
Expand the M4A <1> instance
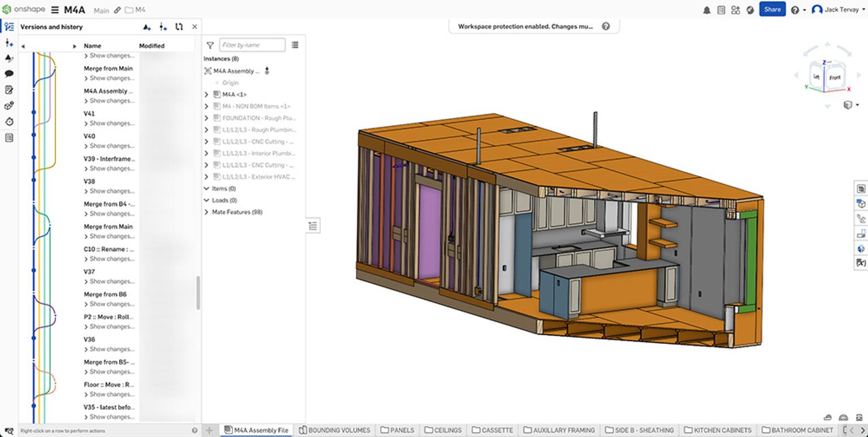(x=206, y=94)
